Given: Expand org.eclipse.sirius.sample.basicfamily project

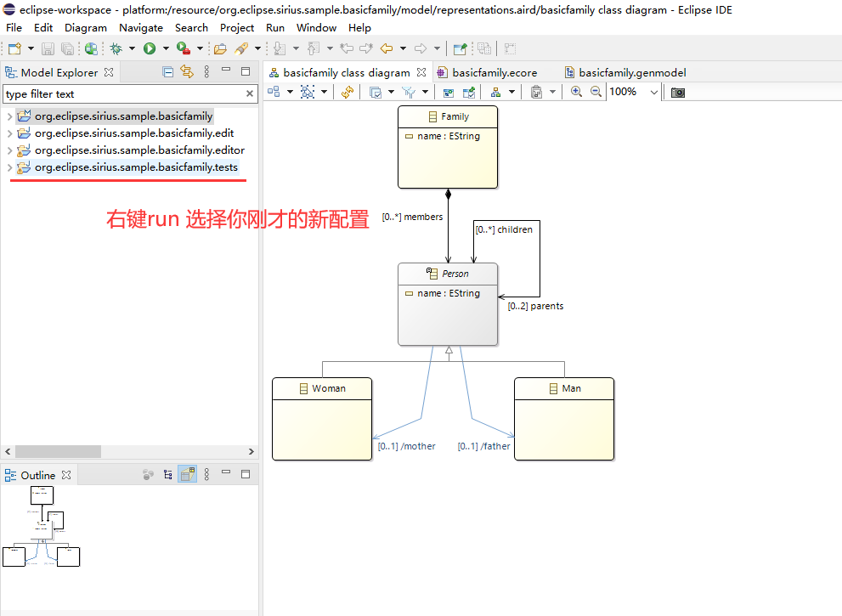Looking at the screenshot, I should point(9,116).
